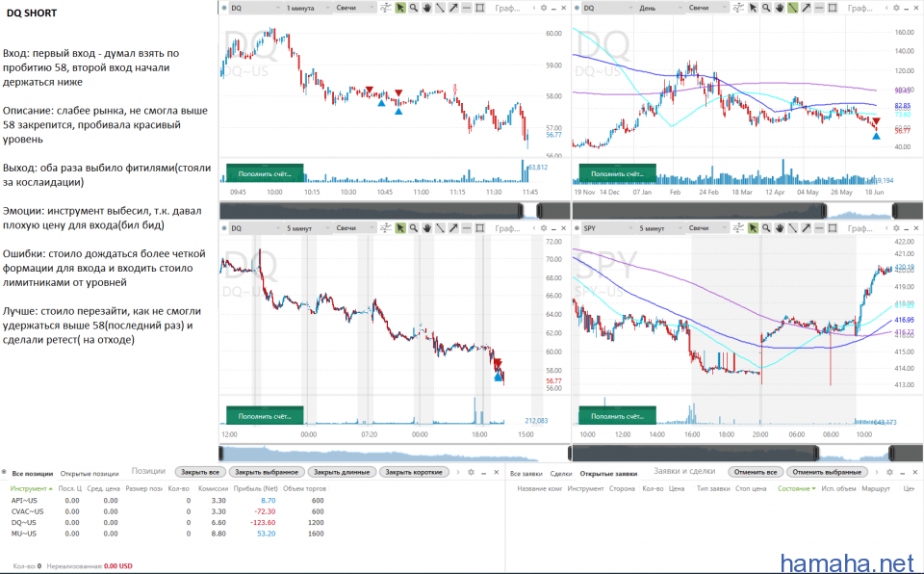Screen dimensions: 924x574
Task: Sort positions by Инструмент column header
Action: point(31,488)
